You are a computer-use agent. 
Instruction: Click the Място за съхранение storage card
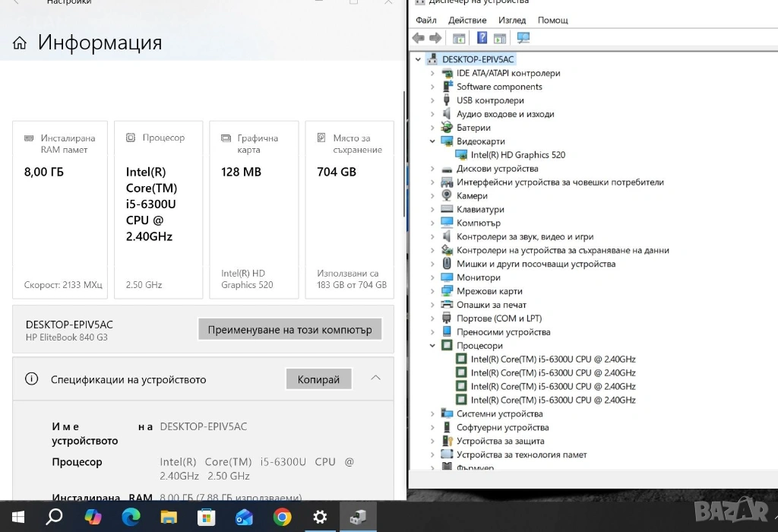tap(349, 209)
